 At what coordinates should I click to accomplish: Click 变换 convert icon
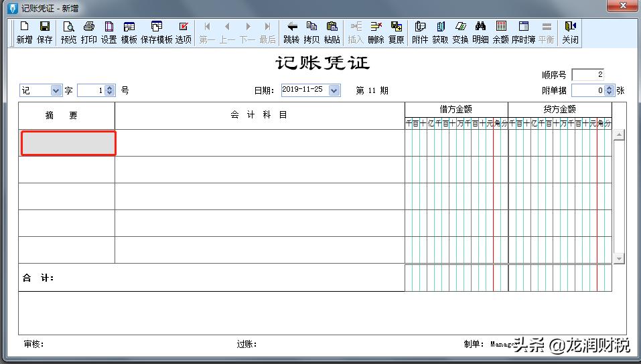(460, 27)
